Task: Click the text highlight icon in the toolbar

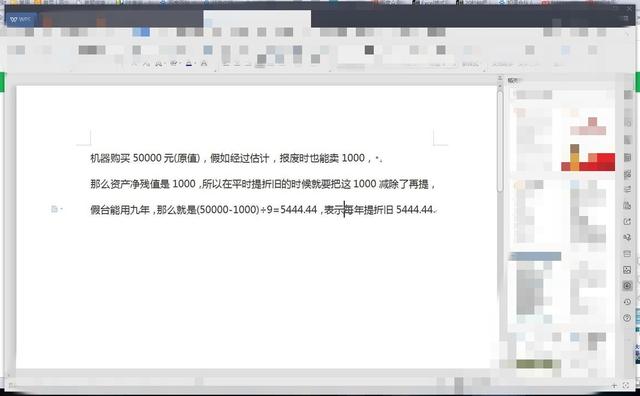Action: pos(173,63)
